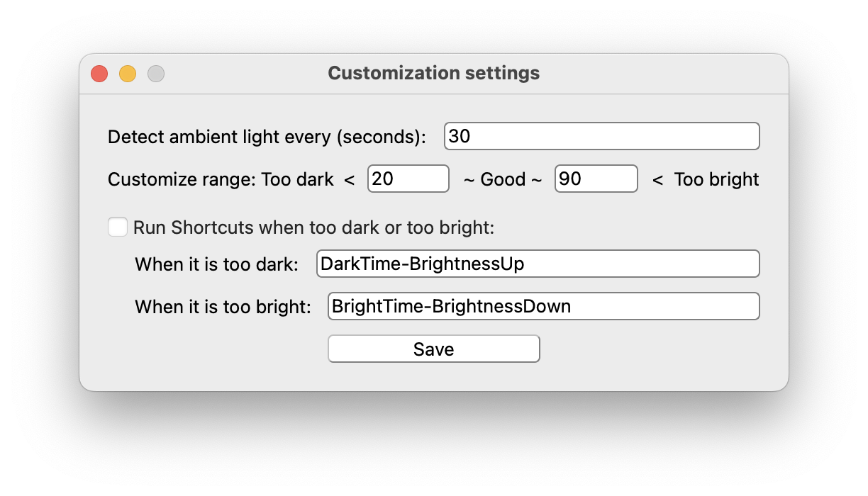Click the Save button
The width and height of the screenshot is (868, 496).
[433, 349]
